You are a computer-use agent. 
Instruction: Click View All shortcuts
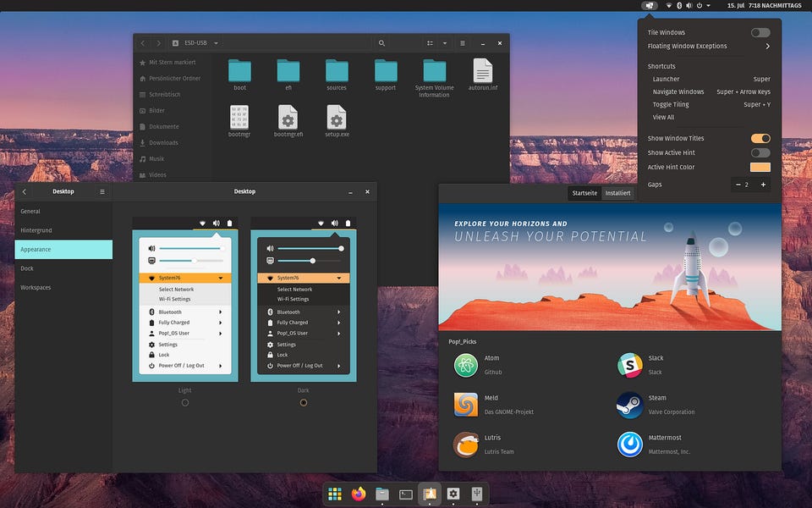(x=663, y=118)
